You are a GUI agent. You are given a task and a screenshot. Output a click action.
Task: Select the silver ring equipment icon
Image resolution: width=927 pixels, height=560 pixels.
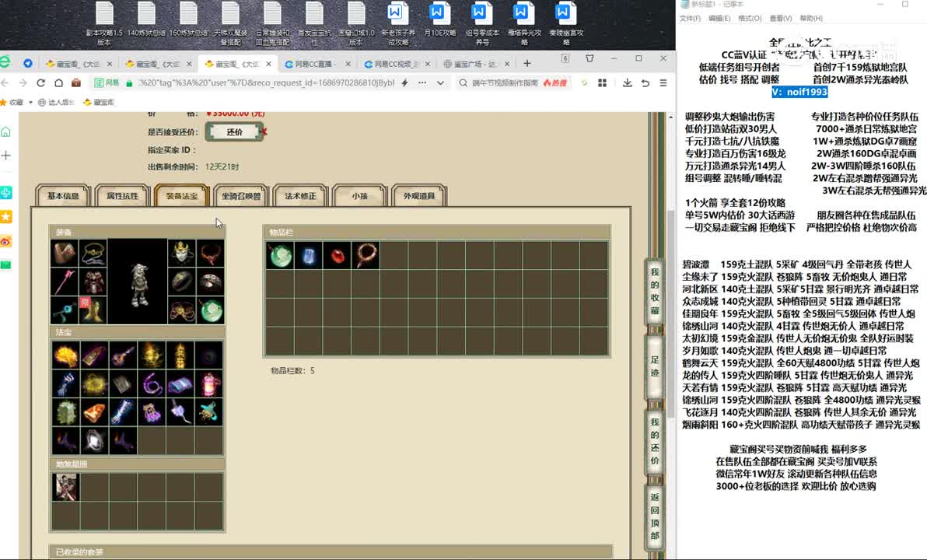click(181, 282)
